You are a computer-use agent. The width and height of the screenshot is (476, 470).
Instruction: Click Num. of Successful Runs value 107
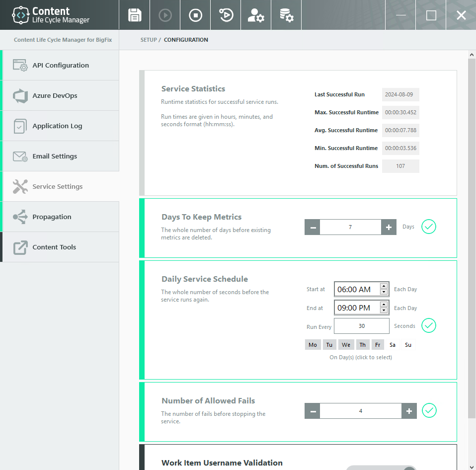(400, 166)
